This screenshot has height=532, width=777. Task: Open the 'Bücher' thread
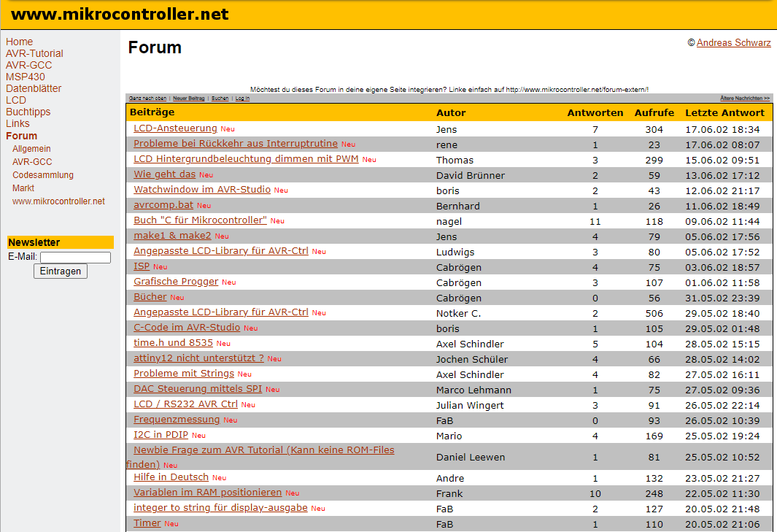[x=150, y=298]
